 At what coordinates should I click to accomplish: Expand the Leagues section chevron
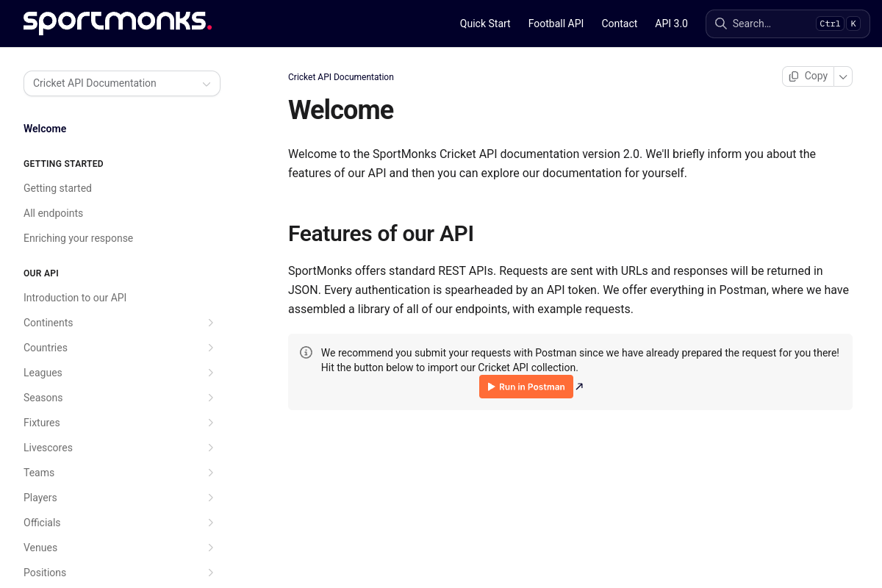point(211,373)
